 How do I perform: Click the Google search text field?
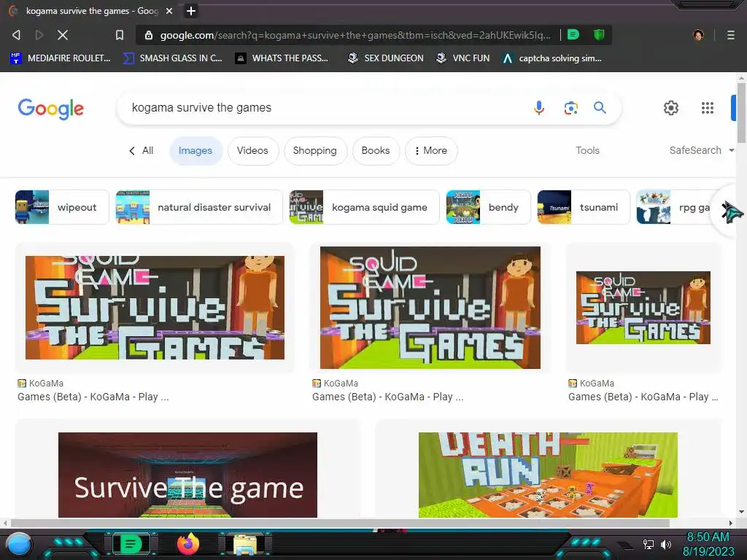(x=324, y=108)
